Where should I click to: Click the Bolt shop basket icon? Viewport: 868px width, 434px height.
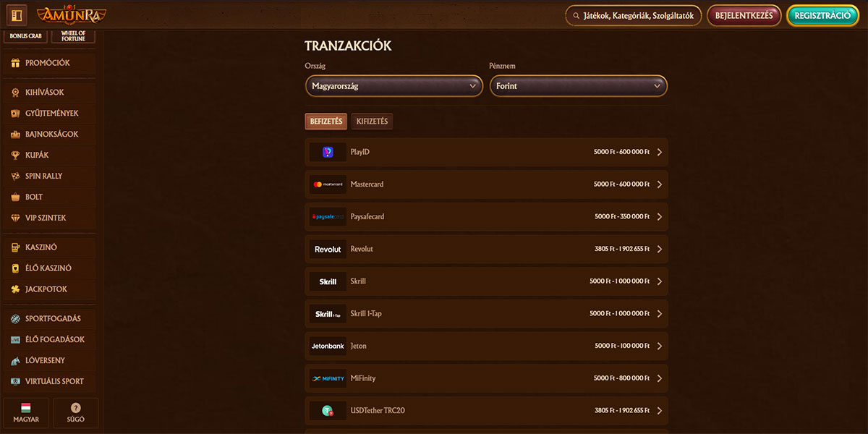(15, 197)
